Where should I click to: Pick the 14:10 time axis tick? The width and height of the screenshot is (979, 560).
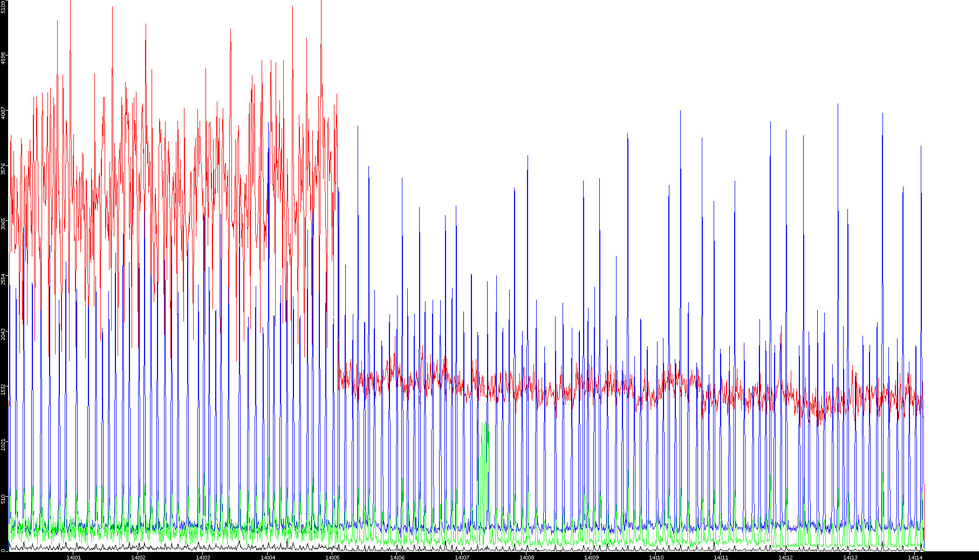[x=656, y=557]
